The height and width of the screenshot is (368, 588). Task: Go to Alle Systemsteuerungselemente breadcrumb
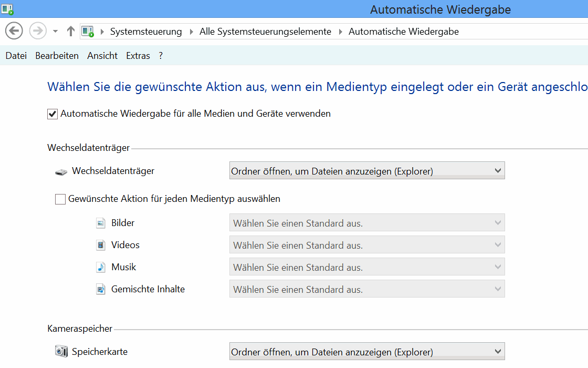[265, 32]
